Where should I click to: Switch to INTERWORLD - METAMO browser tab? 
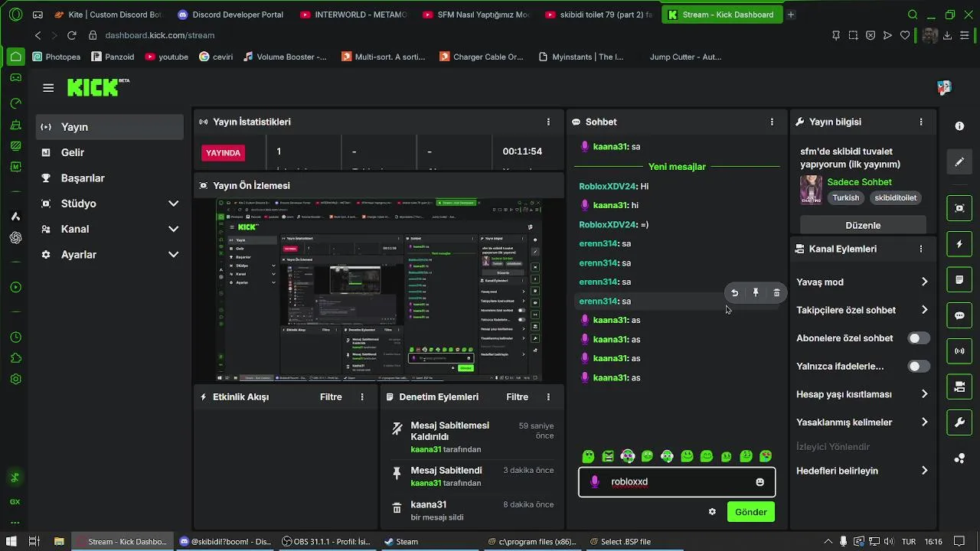click(x=354, y=15)
